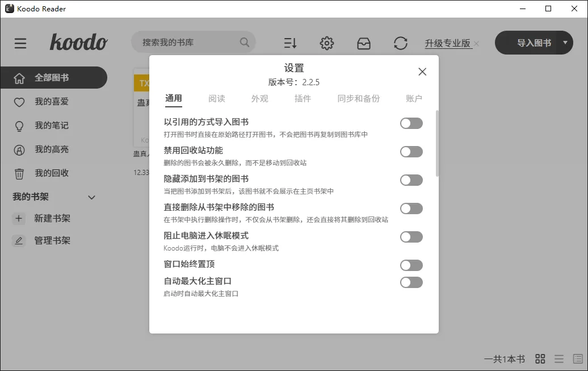Enable 以引用的方式导入图书 toggle
The width and height of the screenshot is (588, 371).
click(411, 123)
